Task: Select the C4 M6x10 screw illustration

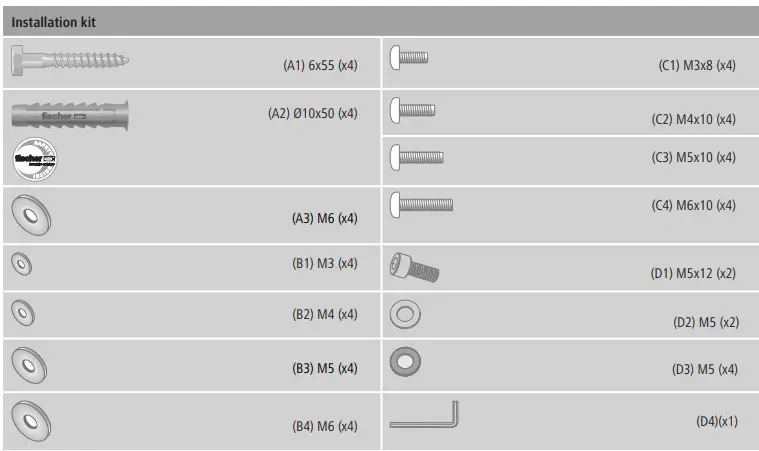Action: (x=421, y=205)
